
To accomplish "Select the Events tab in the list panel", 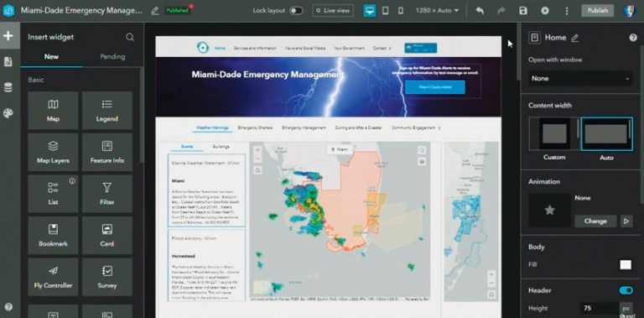I will [x=187, y=147].
